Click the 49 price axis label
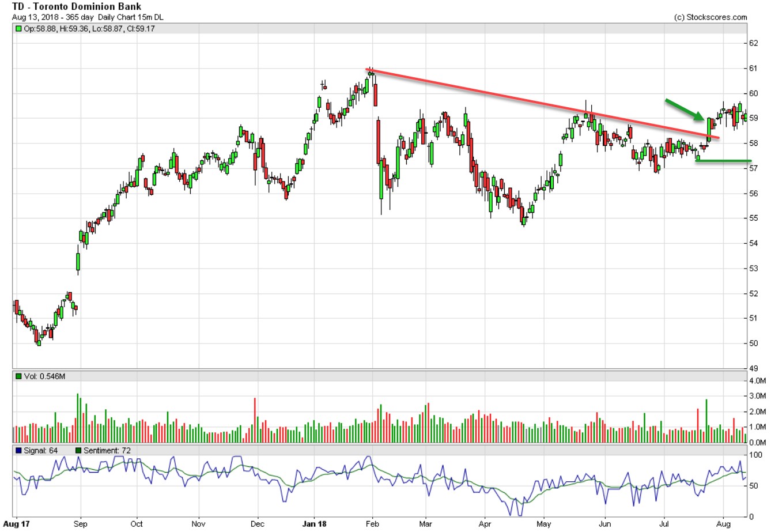Viewport: 771px width, 532px height. pyautogui.click(x=753, y=368)
